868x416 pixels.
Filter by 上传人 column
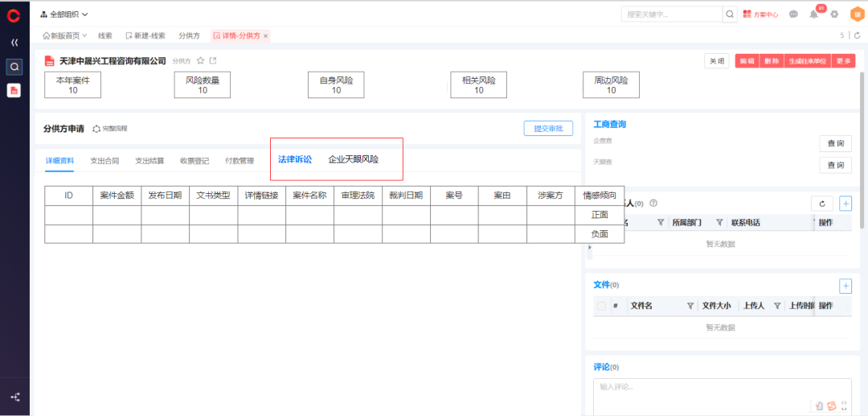[777, 306]
